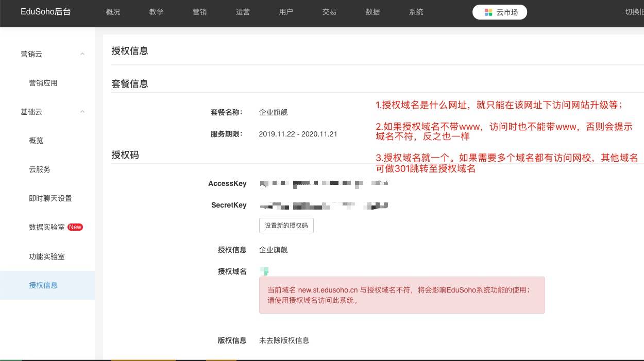Click the colorful 云市场 grid icon
This screenshot has height=361, width=644.
[x=488, y=12]
